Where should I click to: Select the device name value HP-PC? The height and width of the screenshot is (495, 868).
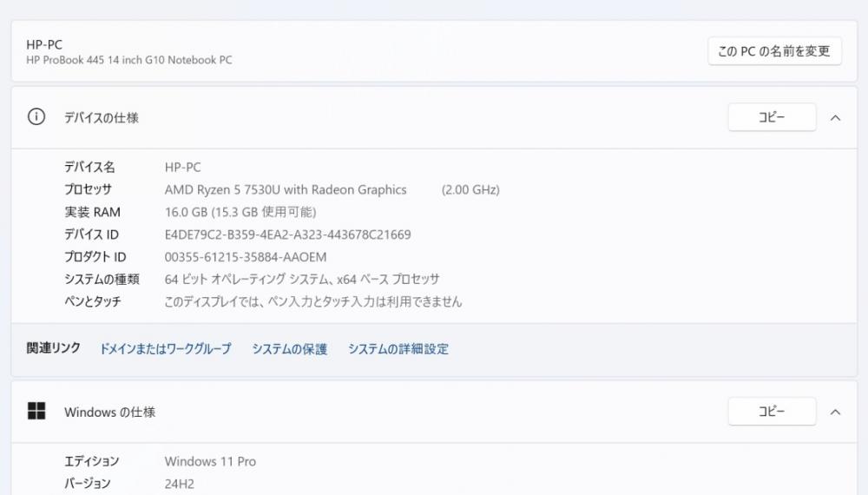[x=182, y=168]
